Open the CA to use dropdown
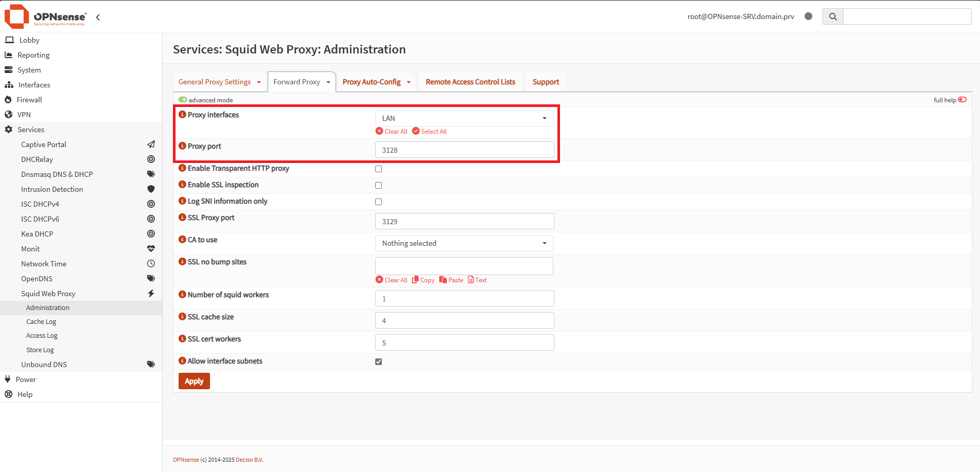Image resolution: width=980 pixels, height=472 pixels. click(464, 243)
